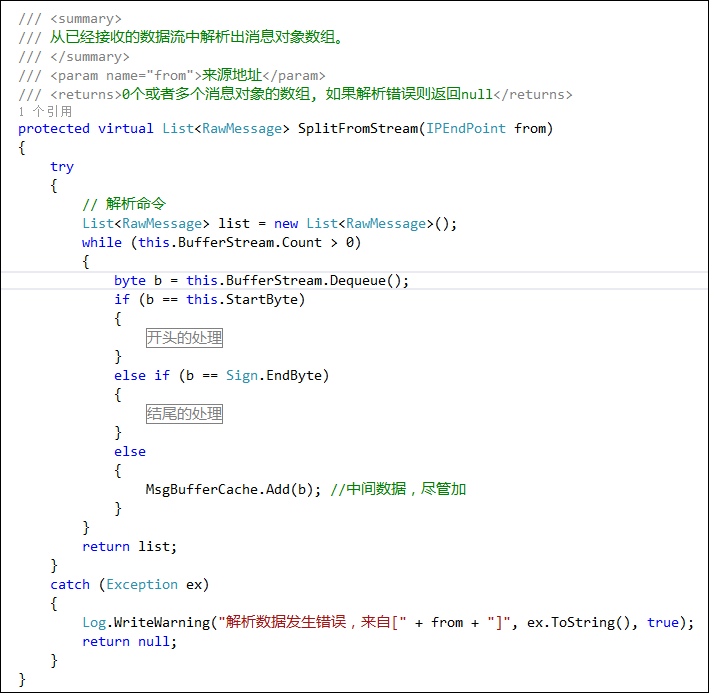Viewport: 709px width, 693px height.
Task: Select the IPEndPoint parameter type
Action: click(x=466, y=128)
